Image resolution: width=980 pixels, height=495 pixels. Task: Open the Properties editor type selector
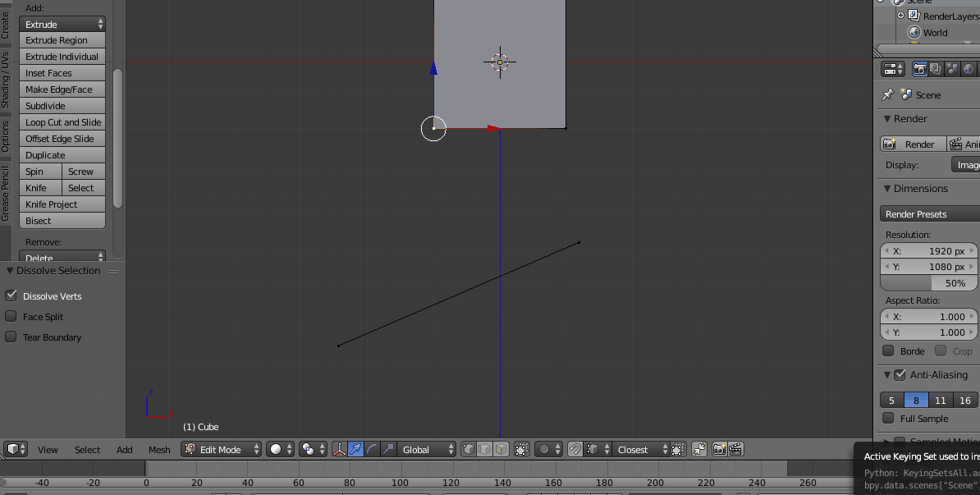(893, 69)
